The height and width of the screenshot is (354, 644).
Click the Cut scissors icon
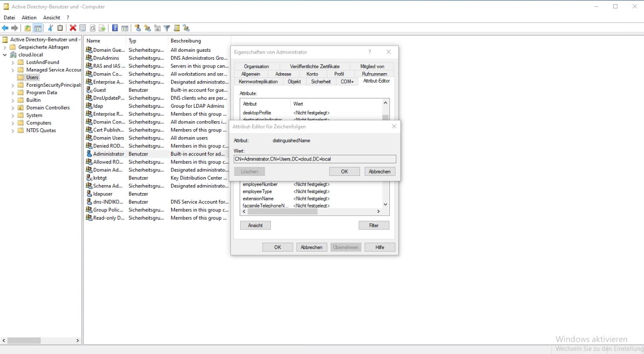tap(50, 28)
